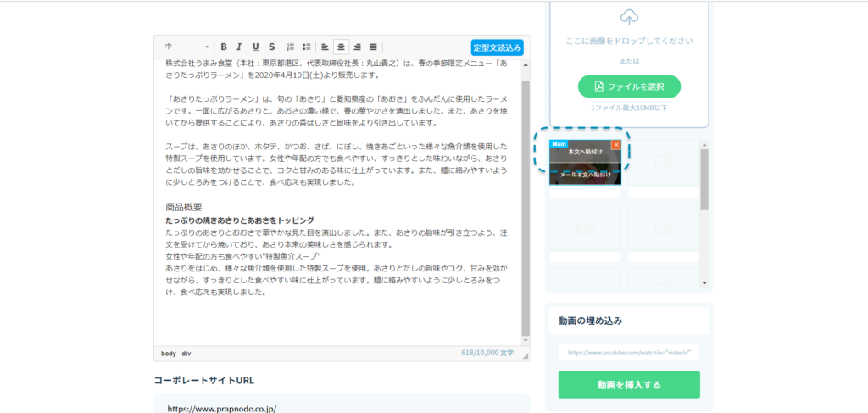The image size is (868, 413).
Task: Insert a bulleted list
Action: tap(306, 47)
